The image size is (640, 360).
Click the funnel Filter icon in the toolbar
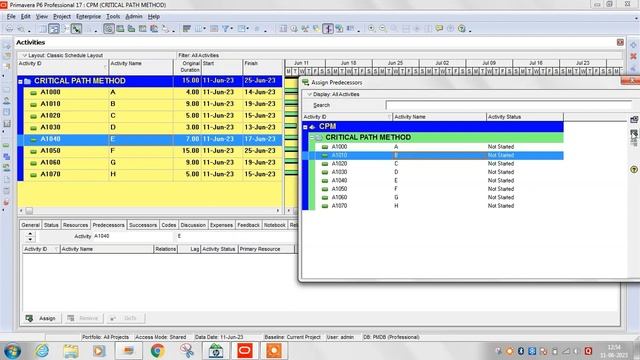click(x=225, y=29)
